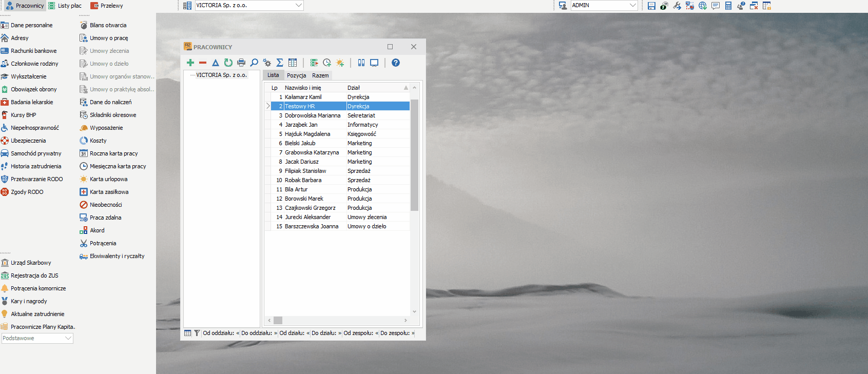This screenshot has width=868, height=374.
Task: Select the Hajduk Magdalena row
Action: tap(337, 134)
